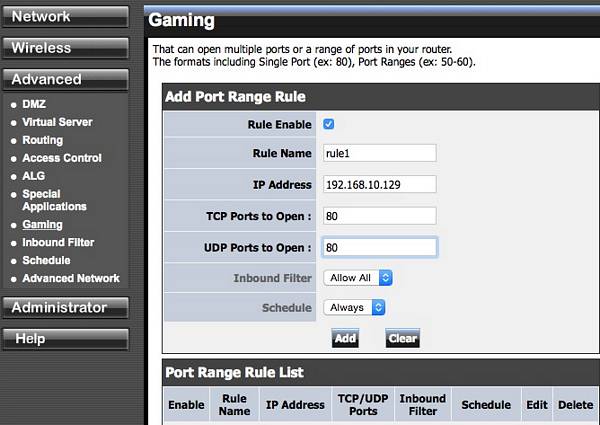Focus the IP Address text field
The height and width of the screenshot is (425, 600).
click(379, 185)
